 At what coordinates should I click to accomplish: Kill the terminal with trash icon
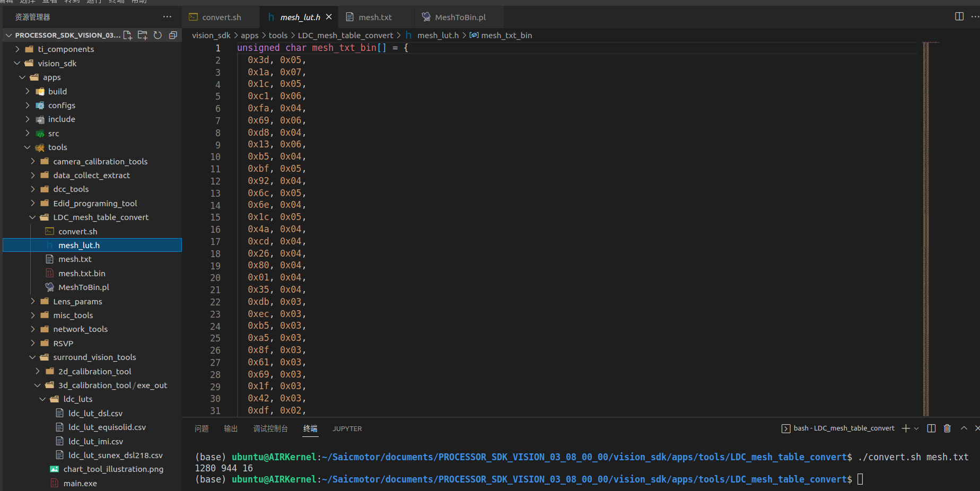[947, 428]
